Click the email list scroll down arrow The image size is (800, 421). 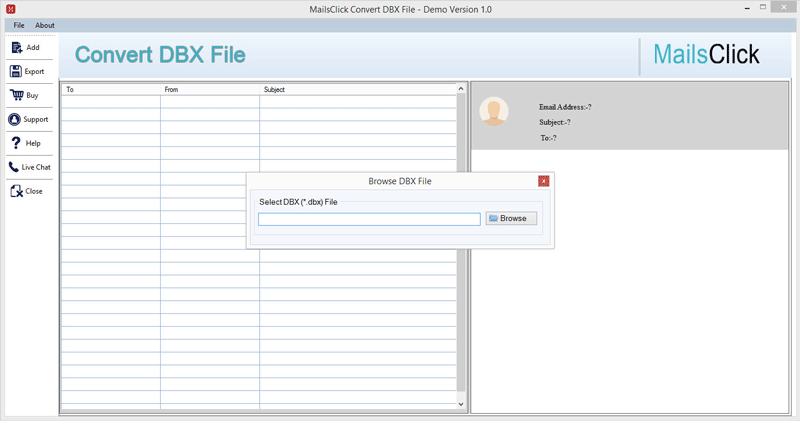(461, 404)
